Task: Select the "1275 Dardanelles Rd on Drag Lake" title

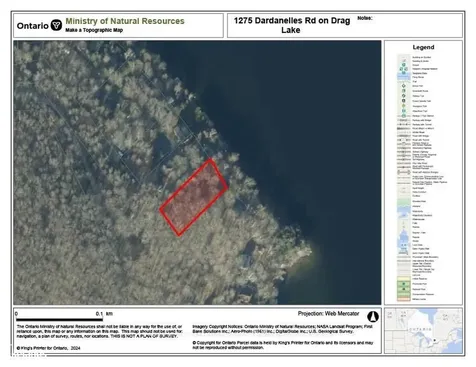Action: click(292, 25)
